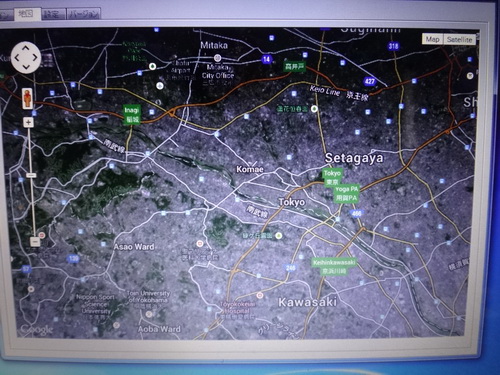Image resolution: width=500 pixels, height=375 pixels.
Task: Open the バージョン tab
Action: coord(83,14)
